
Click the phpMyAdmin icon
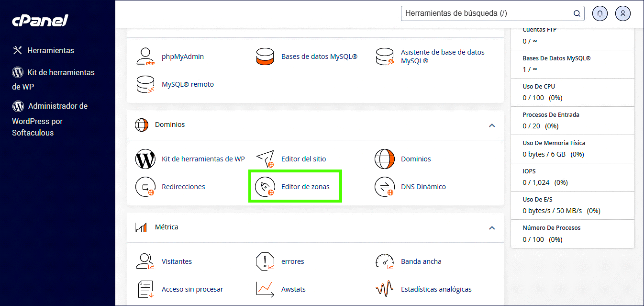[x=145, y=57]
